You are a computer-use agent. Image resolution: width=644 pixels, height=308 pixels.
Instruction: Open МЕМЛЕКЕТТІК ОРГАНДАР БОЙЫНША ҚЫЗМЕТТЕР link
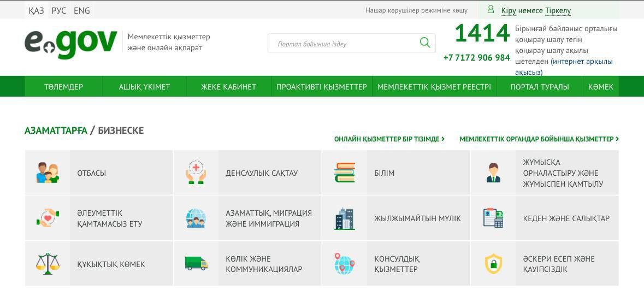(539, 139)
